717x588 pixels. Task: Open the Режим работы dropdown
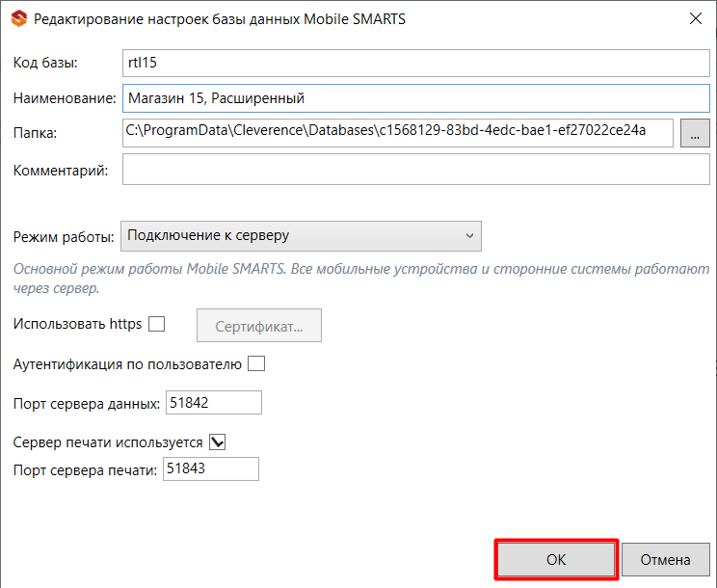[x=301, y=236]
